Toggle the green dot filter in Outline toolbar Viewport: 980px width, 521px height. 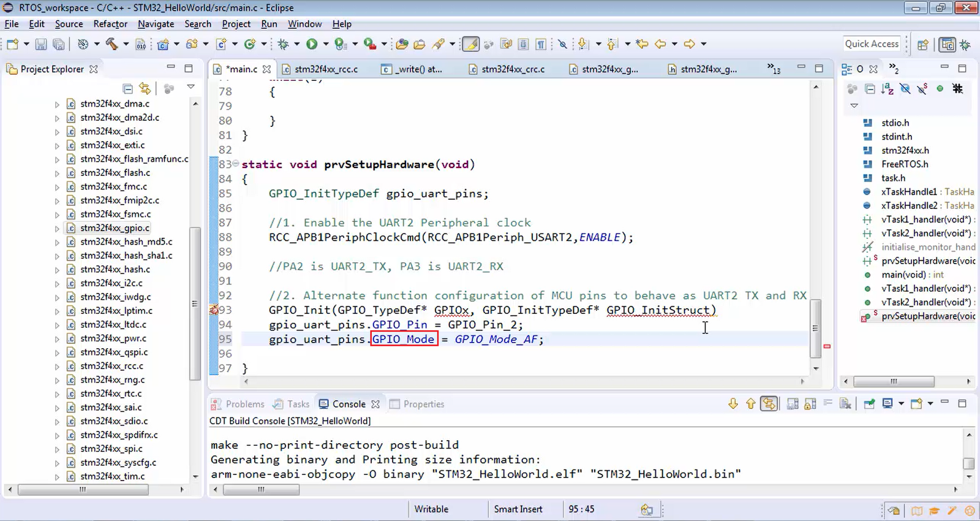click(940, 89)
